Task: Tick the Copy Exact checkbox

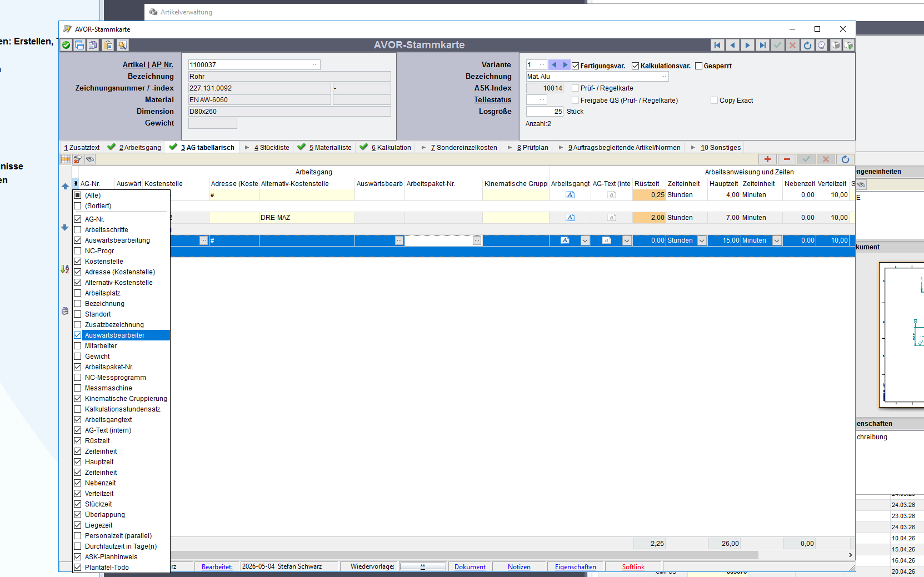Action: click(715, 101)
